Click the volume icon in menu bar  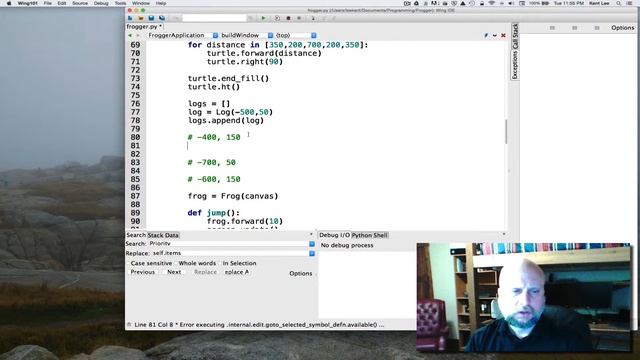[x=511, y=3]
